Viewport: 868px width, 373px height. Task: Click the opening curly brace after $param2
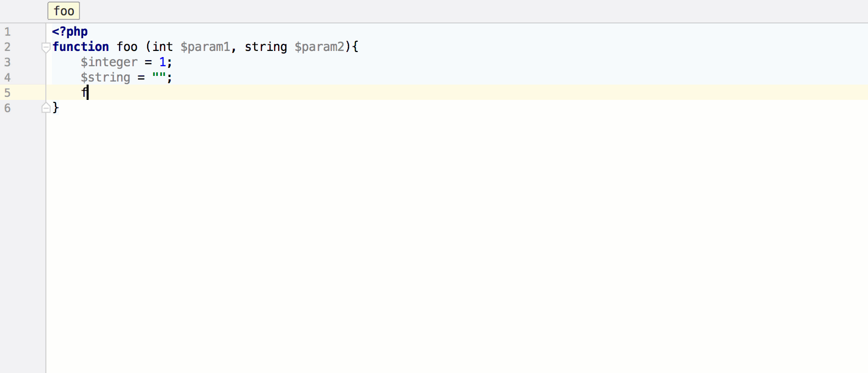coord(355,47)
